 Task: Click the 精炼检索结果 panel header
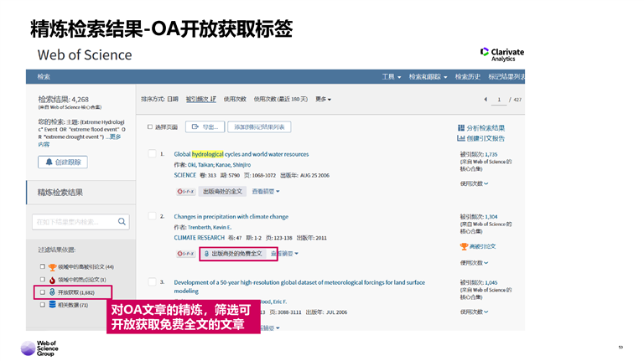click(80, 193)
